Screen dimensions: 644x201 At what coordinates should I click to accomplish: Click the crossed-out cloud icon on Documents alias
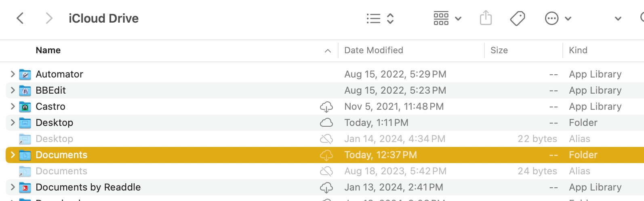[326, 171]
